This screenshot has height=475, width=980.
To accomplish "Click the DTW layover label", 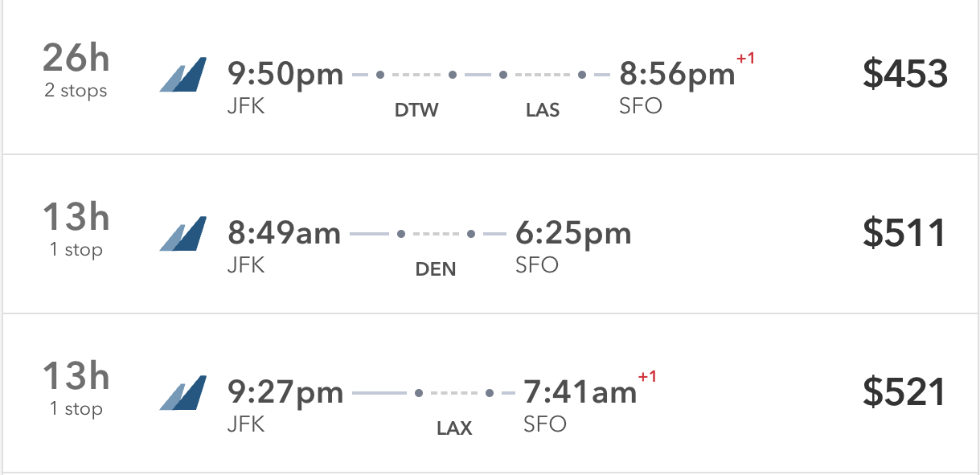I will 416,111.
